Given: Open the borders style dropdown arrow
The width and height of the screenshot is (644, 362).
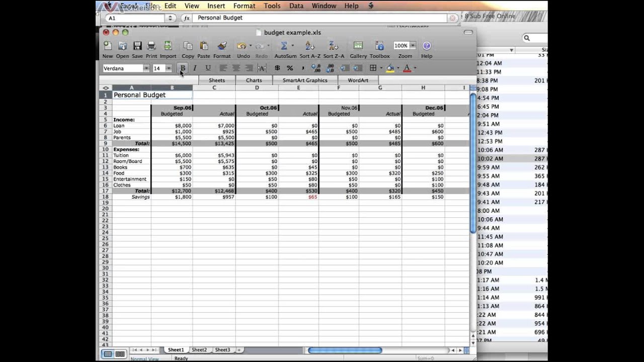Looking at the screenshot, I should pos(381,68).
